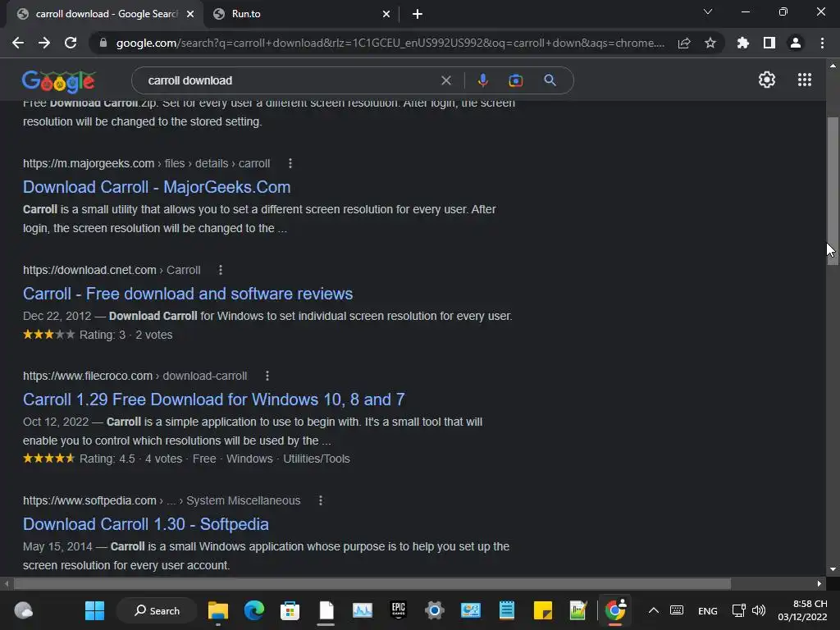Bookmark this page with the star icon
This screenshot has width=840, height=630.
coord(710,43)
